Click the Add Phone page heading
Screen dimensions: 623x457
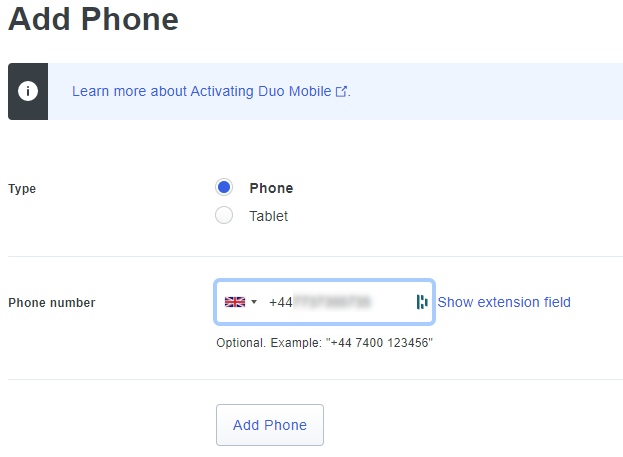pos(93,19)
